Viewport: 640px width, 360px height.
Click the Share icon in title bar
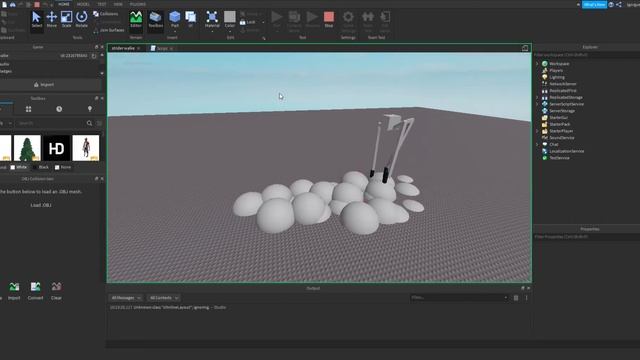coord(619,4)
